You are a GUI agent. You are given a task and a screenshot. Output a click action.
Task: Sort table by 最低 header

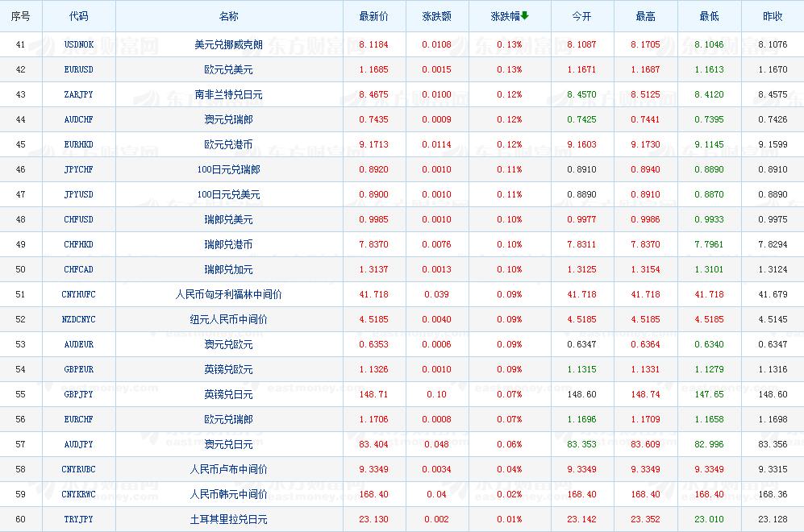click(x=709, y=16)
